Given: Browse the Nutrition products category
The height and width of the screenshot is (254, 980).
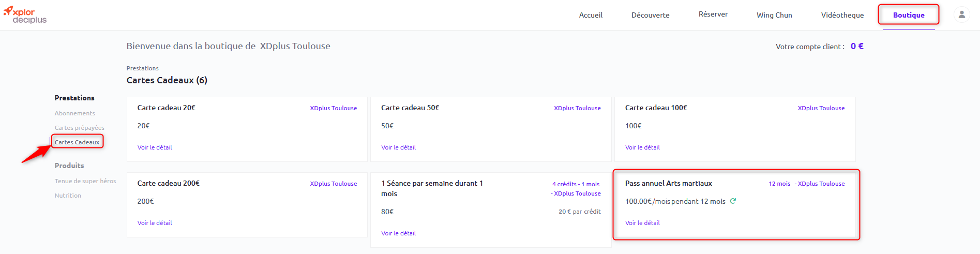Looking at the screenshot, I should point(68,196).
